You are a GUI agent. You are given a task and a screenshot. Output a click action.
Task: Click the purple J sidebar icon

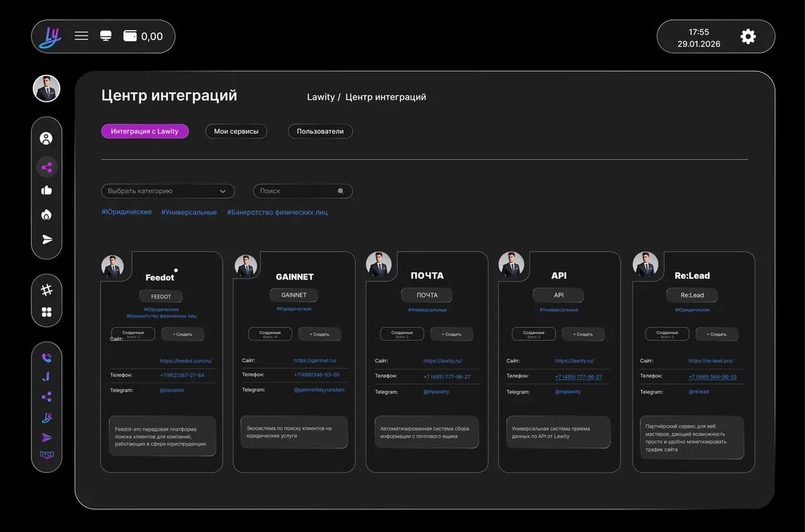[46, 376]
